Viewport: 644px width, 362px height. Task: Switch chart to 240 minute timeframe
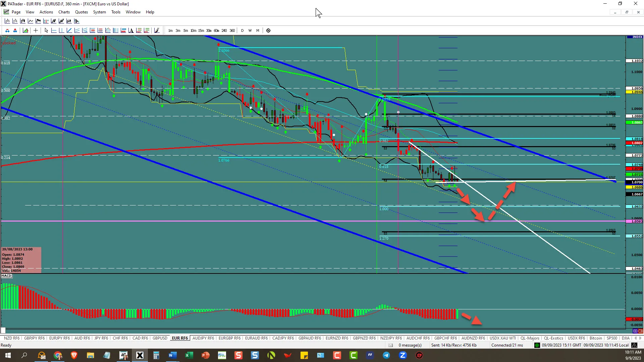[x=224, y=31]
